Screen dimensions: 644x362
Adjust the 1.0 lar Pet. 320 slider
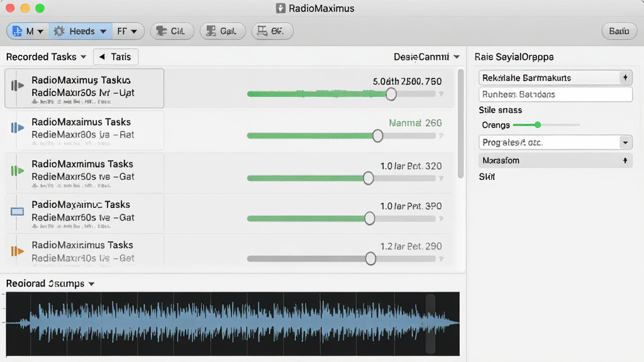368,178
